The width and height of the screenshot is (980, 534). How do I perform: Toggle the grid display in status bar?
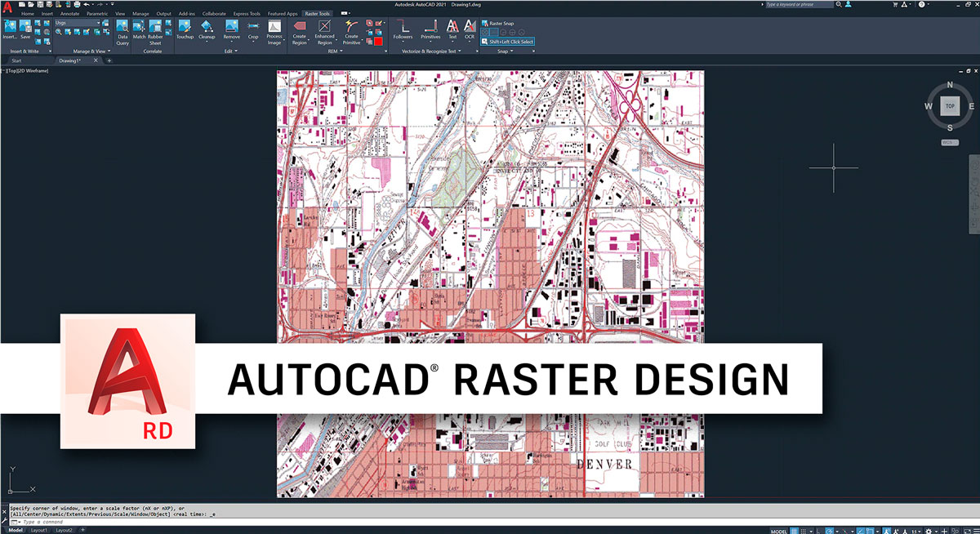click(795, 530)
